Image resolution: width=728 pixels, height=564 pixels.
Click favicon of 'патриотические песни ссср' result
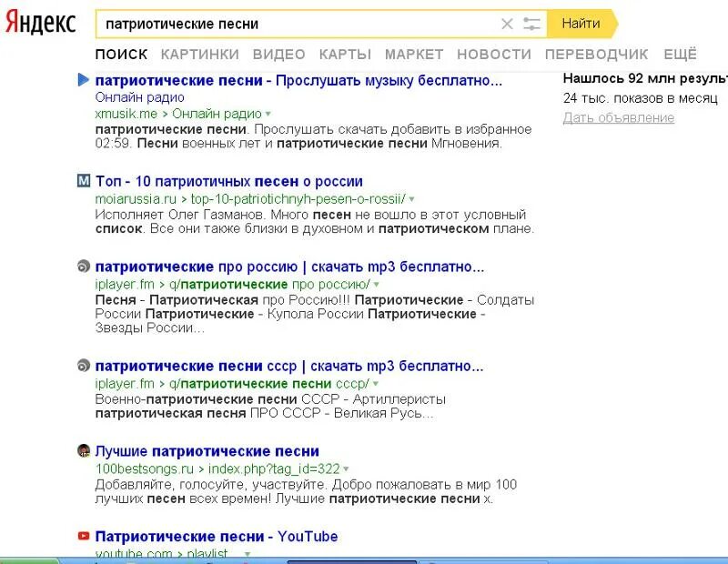click(83, 366)
